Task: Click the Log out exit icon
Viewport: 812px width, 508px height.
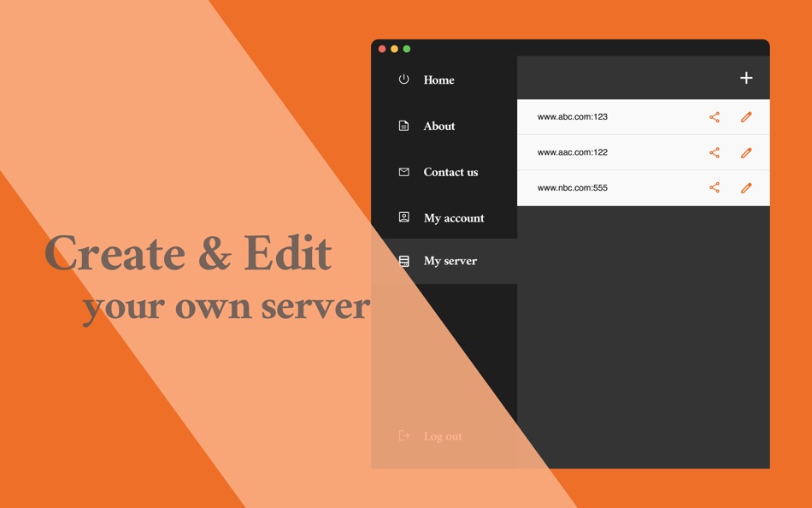Action: [404, 436]
